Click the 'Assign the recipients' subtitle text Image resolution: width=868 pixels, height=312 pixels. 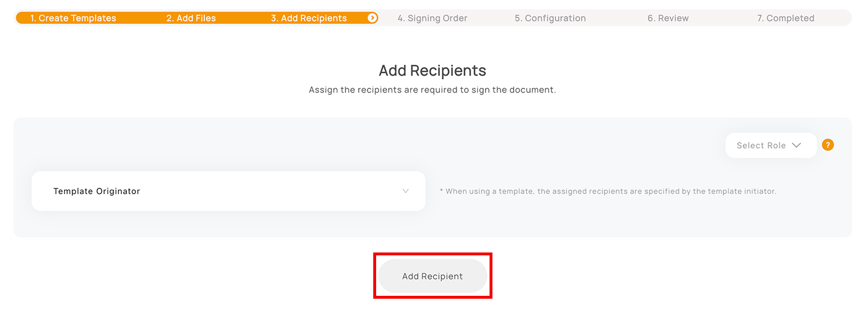432,90
